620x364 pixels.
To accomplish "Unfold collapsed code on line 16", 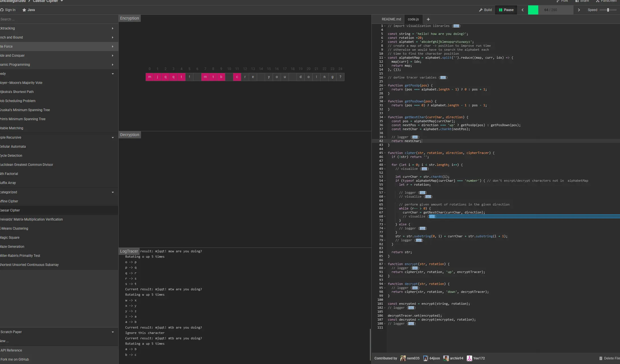I will [x=443, y=78].
